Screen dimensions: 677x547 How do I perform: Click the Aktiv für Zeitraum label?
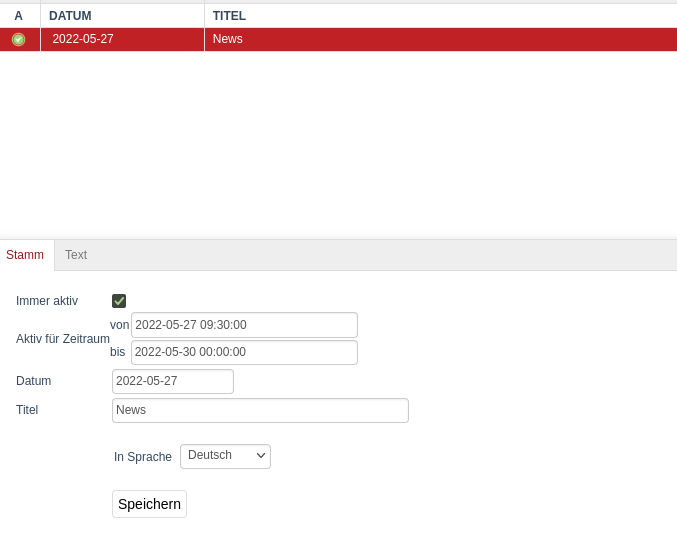[x=62, y=339]
